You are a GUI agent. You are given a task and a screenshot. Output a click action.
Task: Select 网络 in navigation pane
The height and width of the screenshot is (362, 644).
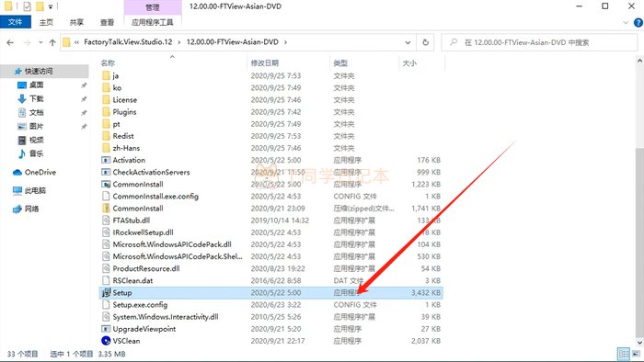(31, 209)
